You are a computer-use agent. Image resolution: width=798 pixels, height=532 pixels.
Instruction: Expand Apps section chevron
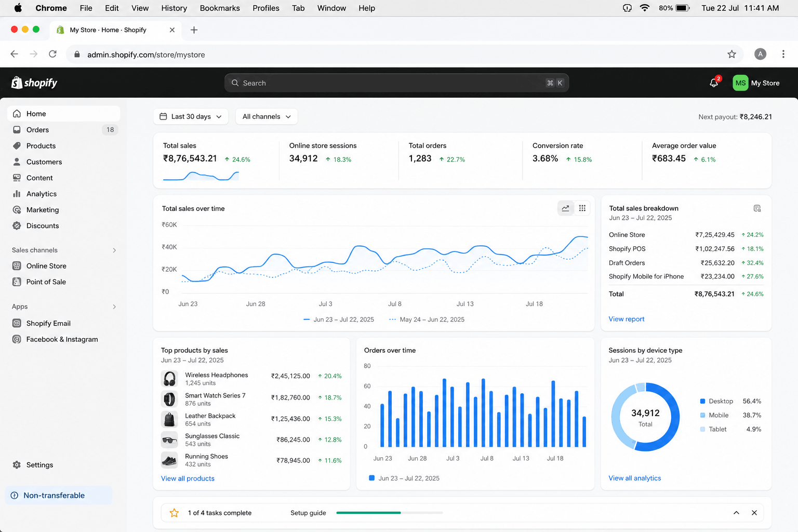tap(114, 307)
